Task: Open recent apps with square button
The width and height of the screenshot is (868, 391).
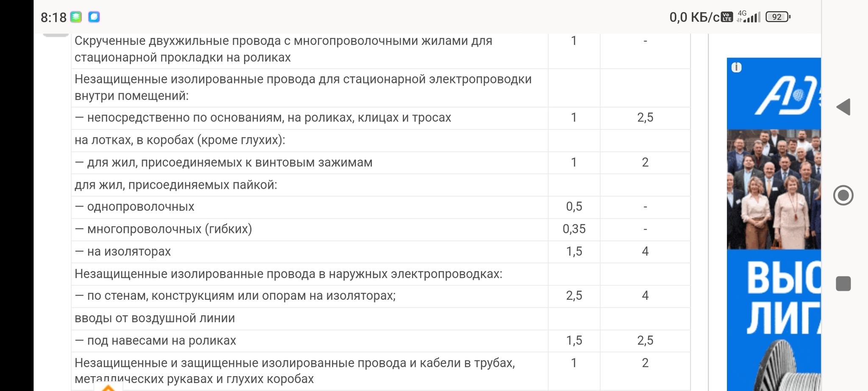Action: point(843,284)
